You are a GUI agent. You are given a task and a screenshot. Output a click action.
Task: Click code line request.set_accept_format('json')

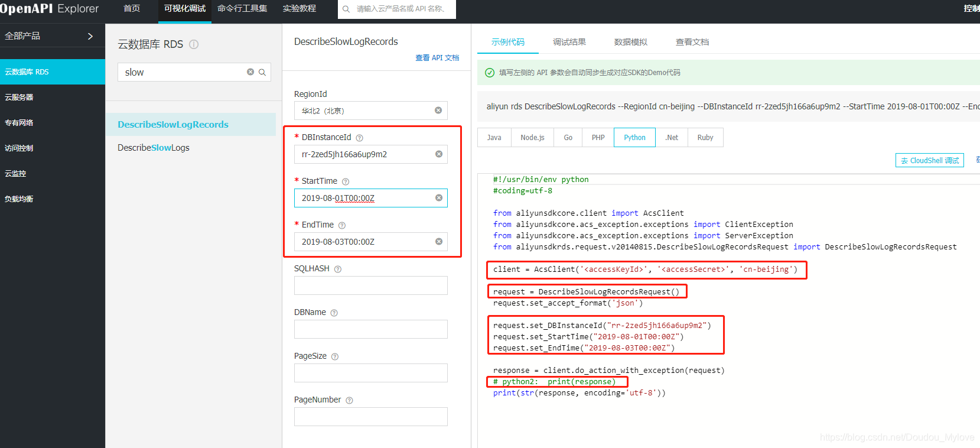pyautogui.click(x=568, y=303)
